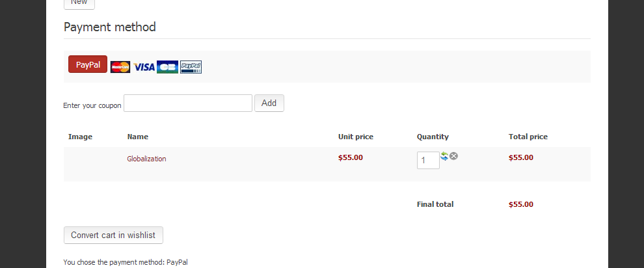The image size is (644, 268).
Task: Click the quantity input box
Action: [x=428, y=160]
